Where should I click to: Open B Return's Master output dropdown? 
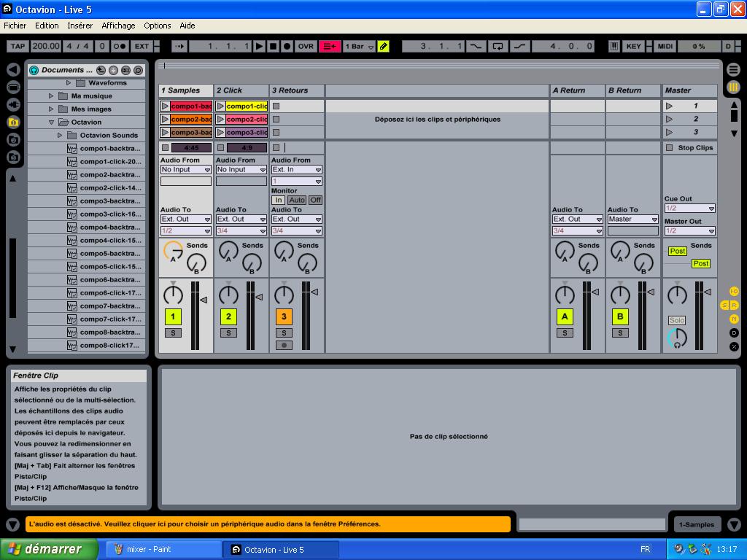point(632,219)
